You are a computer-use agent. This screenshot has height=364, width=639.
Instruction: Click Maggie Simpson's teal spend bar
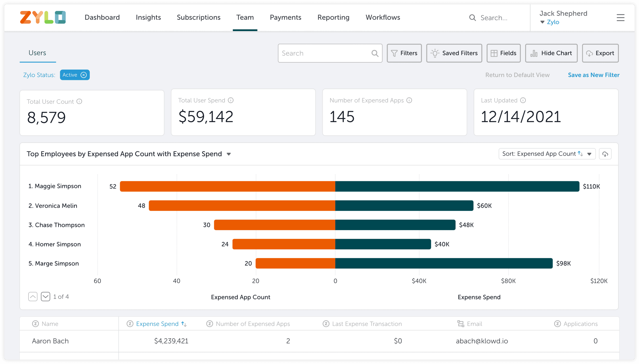(457, 186)
